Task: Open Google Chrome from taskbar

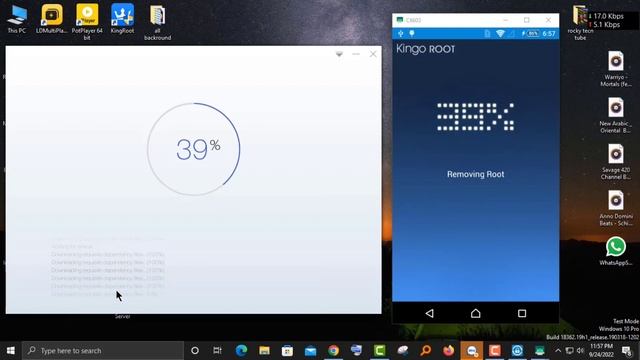Action: (333, 351)
